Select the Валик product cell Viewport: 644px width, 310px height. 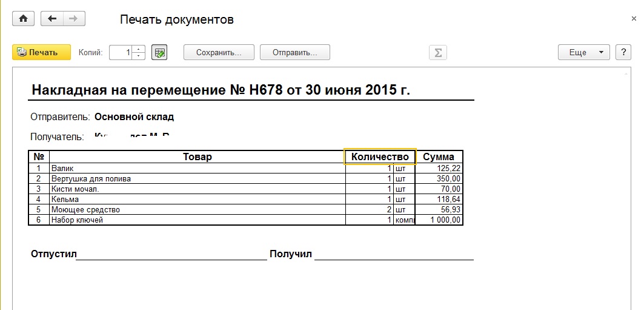197,168
